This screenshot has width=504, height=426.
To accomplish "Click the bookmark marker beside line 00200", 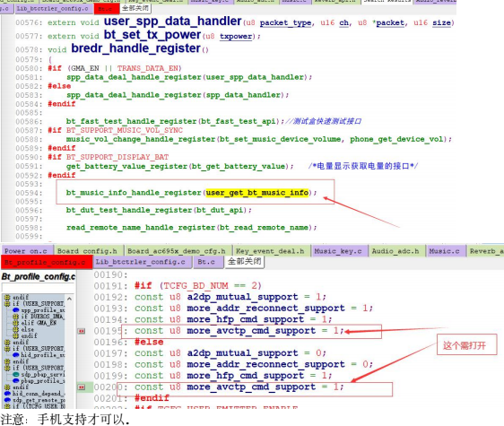I will [82, 387].
